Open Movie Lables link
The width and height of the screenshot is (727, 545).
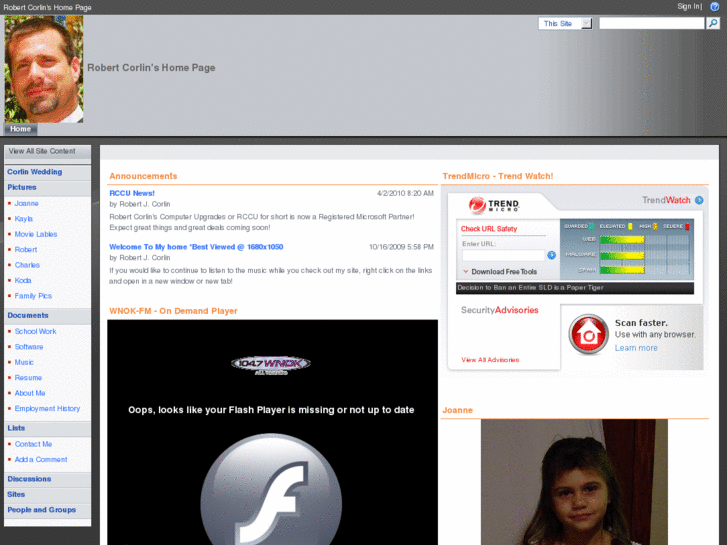[36, 234]
